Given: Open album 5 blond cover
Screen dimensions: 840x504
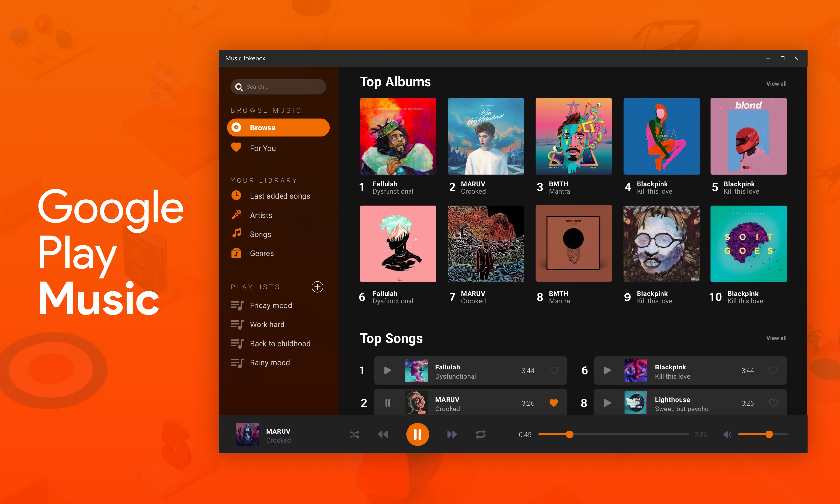Looking at the screenshot, I should 749,136.
